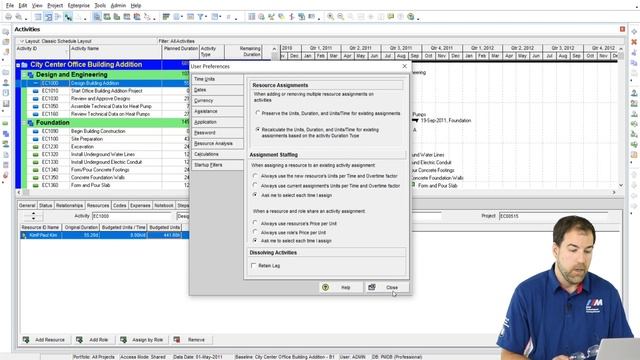Click the Add Resource button icon
Viewport: 640px width, 360px height.
(26, 340)
